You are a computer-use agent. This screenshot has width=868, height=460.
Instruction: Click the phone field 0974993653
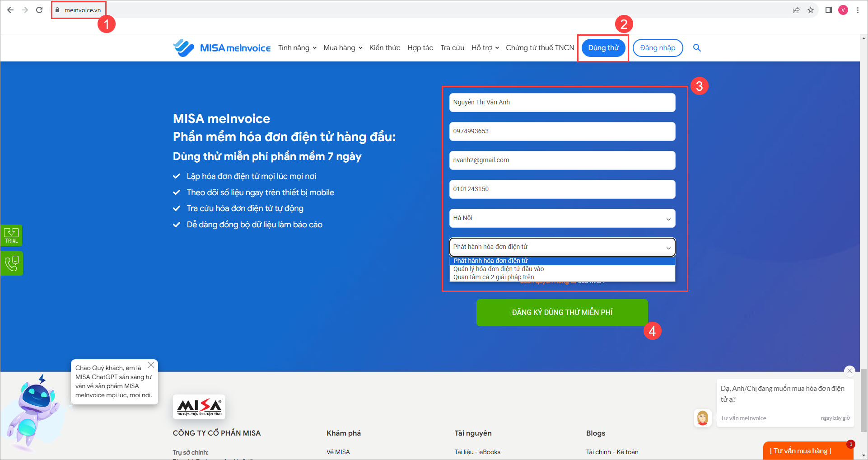pyautogui.click(x=562, y=131)
